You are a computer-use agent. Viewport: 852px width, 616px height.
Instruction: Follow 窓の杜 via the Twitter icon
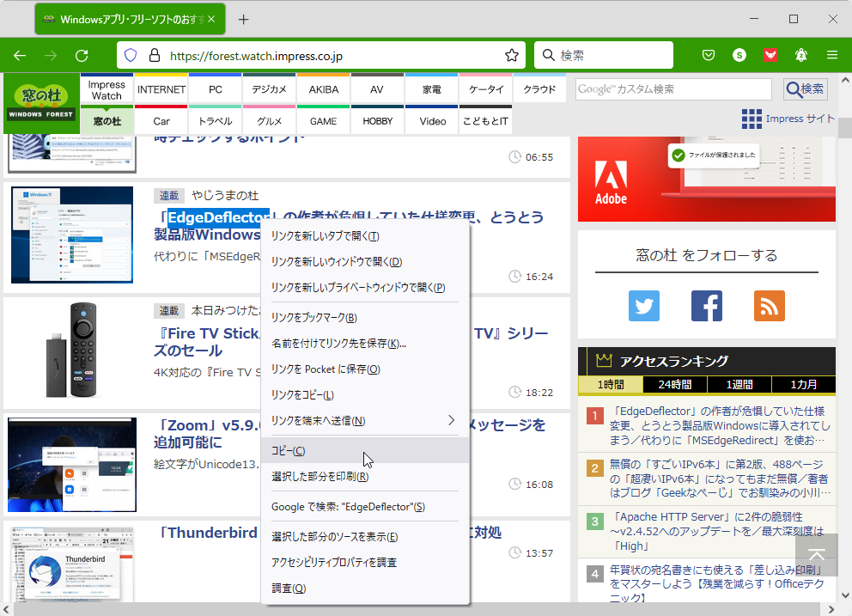click(x=644, y=304)
